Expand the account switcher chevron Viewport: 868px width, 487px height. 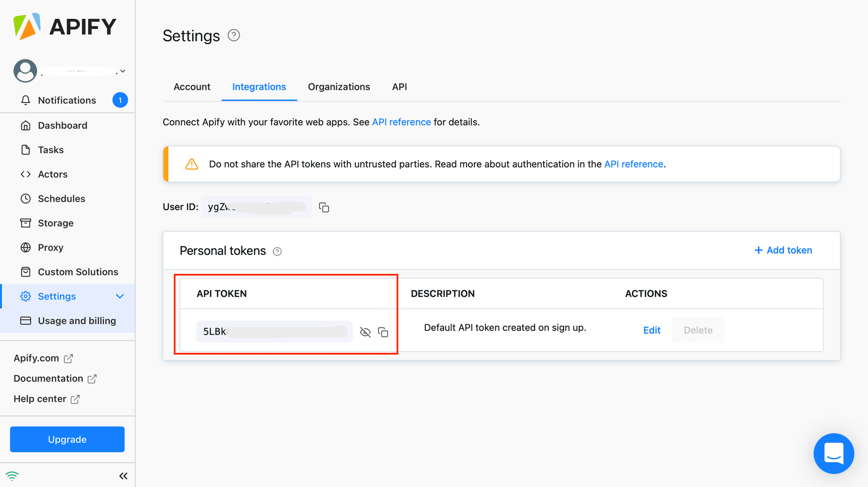tap(123, 71)
